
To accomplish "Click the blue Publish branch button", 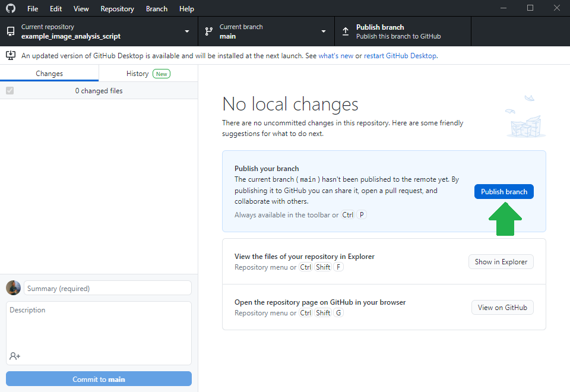I will coord(503,192).
